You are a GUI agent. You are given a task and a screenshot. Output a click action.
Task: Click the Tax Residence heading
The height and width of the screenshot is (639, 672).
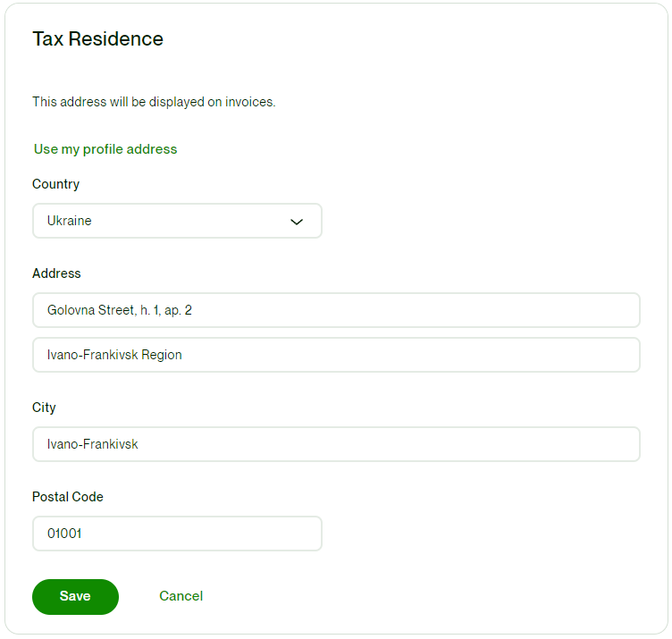[97, 39]
